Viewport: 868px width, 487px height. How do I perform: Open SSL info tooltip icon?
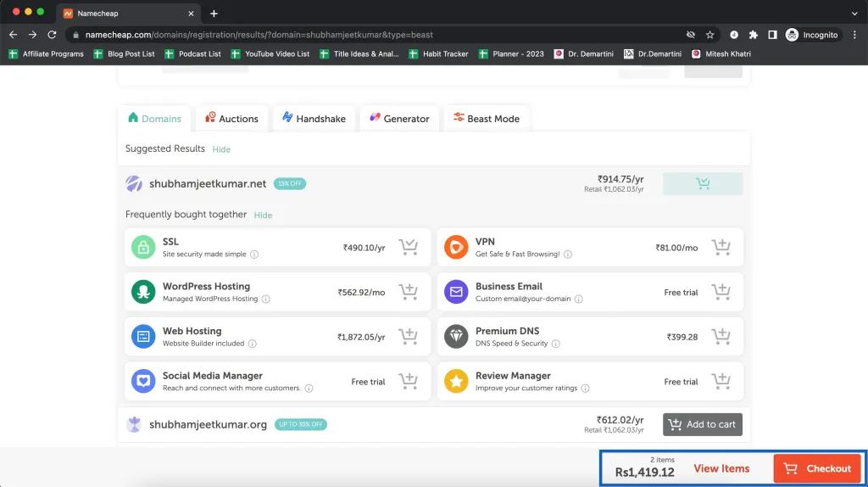254,255
